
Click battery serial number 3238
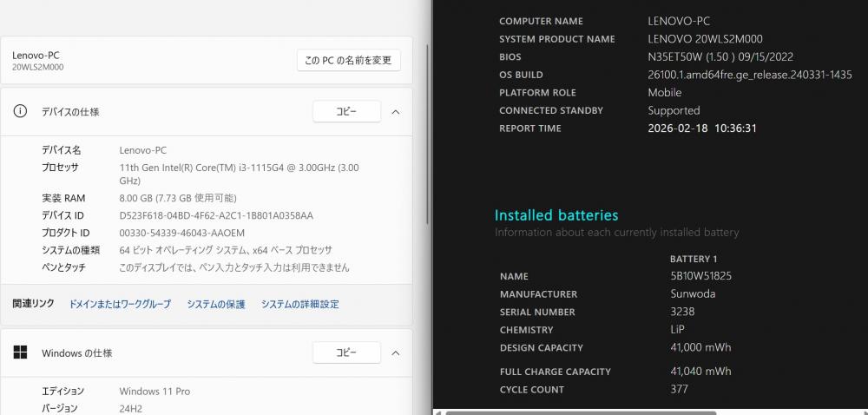click(x=682, y=312)
